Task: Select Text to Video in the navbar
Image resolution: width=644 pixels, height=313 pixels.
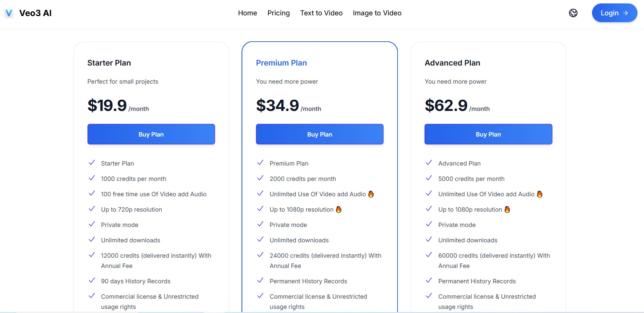Action: click(x=321, y=13)
